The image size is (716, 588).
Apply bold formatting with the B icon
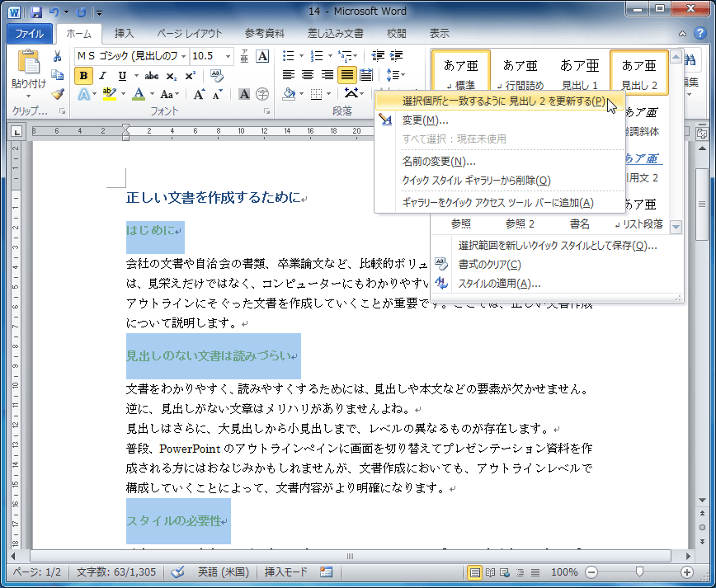click(83, 76)
